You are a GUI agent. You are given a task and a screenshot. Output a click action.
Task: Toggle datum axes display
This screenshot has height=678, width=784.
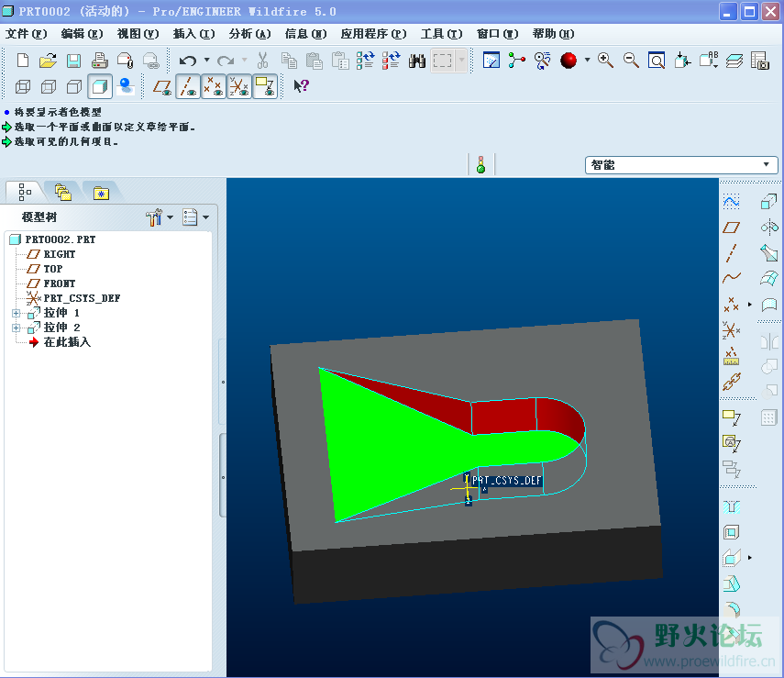(x=188, y=86)
